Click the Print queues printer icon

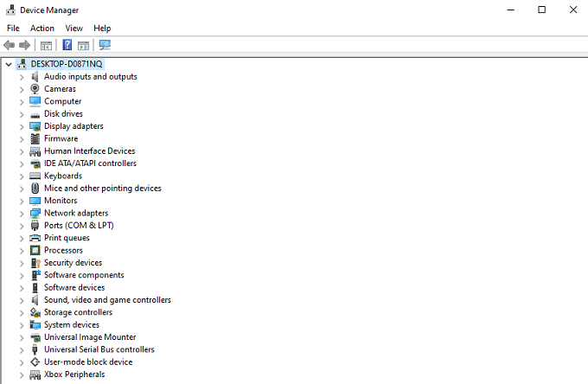pos(35,238)
